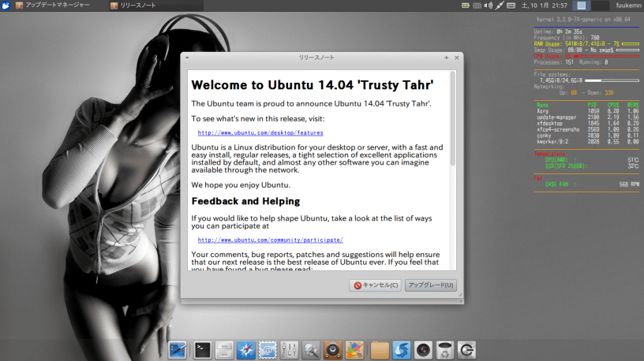Open the trash can dock icon
This screenshot has width=644, height=361.
coord(445,350)
